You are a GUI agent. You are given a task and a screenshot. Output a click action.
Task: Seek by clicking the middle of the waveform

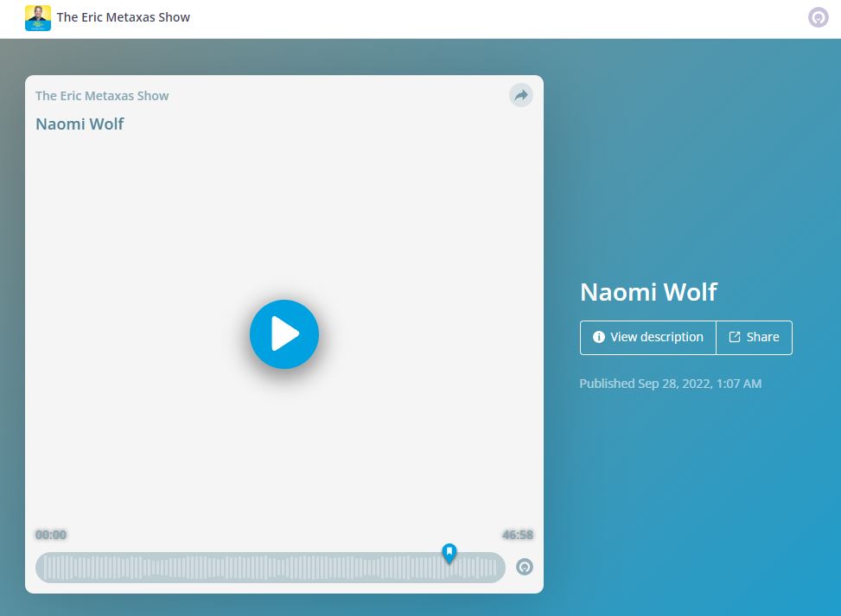pos(271,568)
